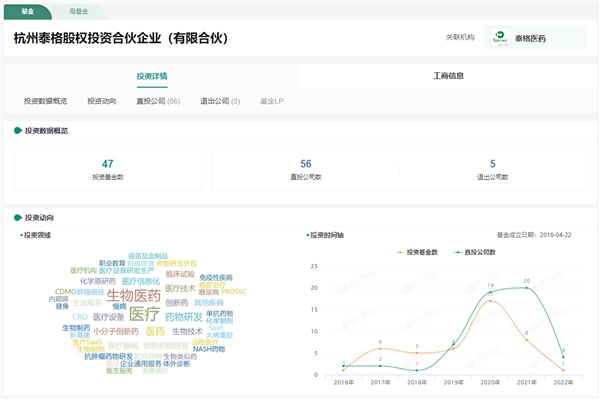Image resolution: width=600 pixels, height=400 pixels.
Task: Click the 疫苗及血制品 word in the cloud
Action: [x=148, y=256]
